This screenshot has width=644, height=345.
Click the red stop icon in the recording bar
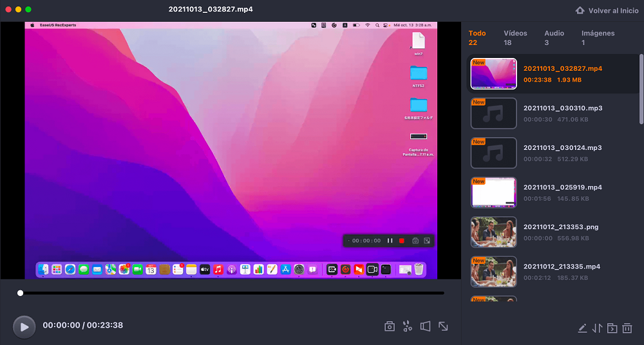click(402, 241)
